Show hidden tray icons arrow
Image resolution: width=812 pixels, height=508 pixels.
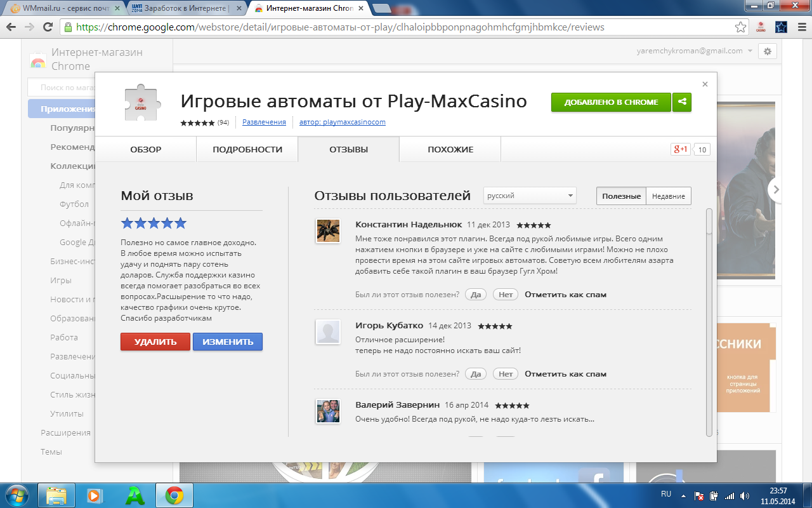(x=684, y=495)
